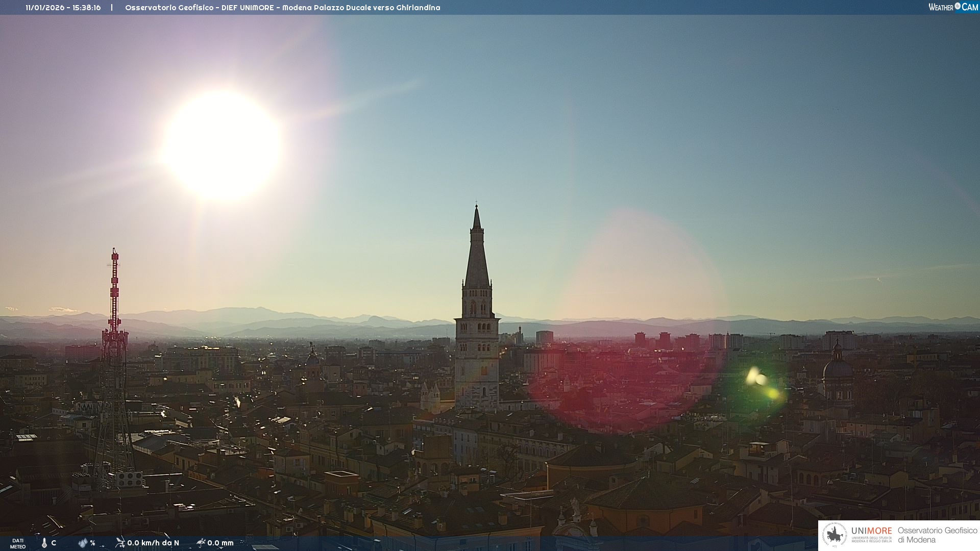980x551 pixels.
Task: Click the timestamp 11/01/2026 15:38:16
Action: click(x=63, y=8)
